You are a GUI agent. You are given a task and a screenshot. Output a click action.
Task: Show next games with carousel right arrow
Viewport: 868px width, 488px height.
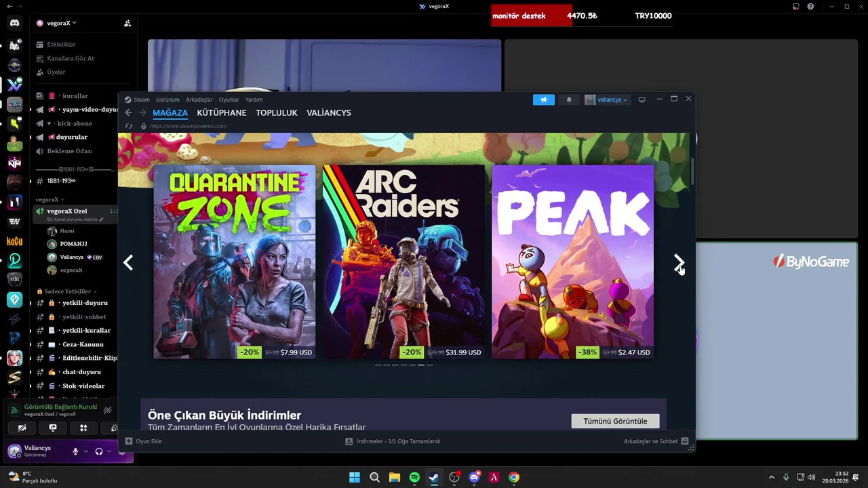(679, 262)
